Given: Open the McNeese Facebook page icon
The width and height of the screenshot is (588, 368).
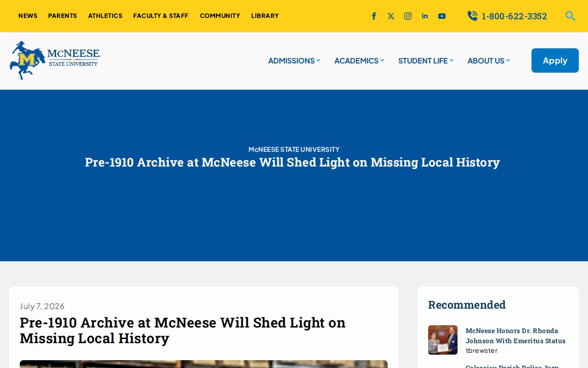Looking at the screenshot, I should pos(374,16).
